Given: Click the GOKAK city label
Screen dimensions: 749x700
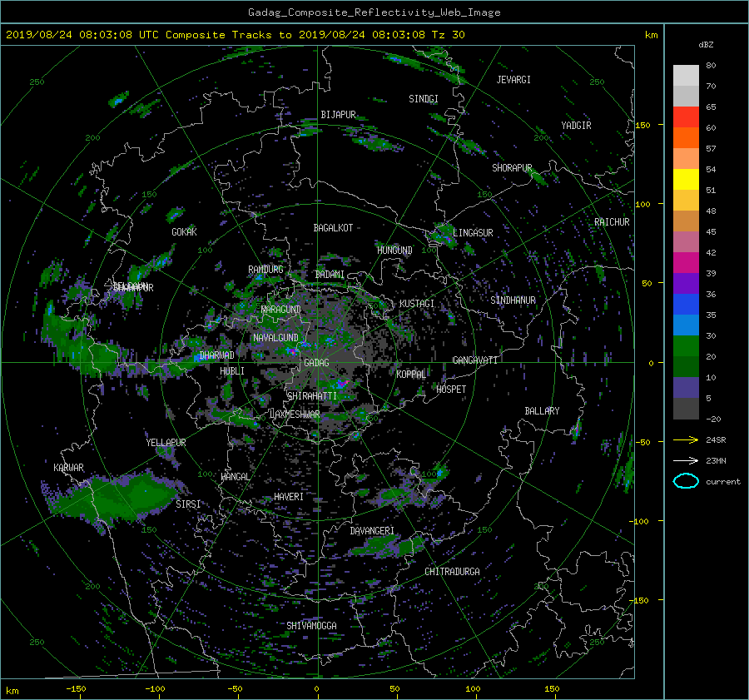Looking at the screenshot, I should coord(184,231).
